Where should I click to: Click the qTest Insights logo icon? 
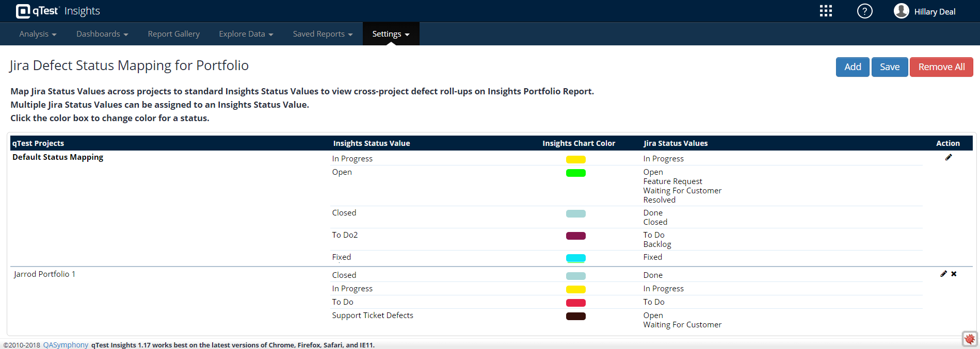pyautogui.click(x=23, y=11)
